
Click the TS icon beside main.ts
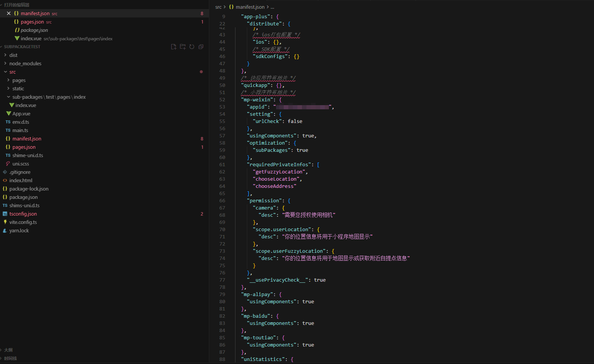8,130
